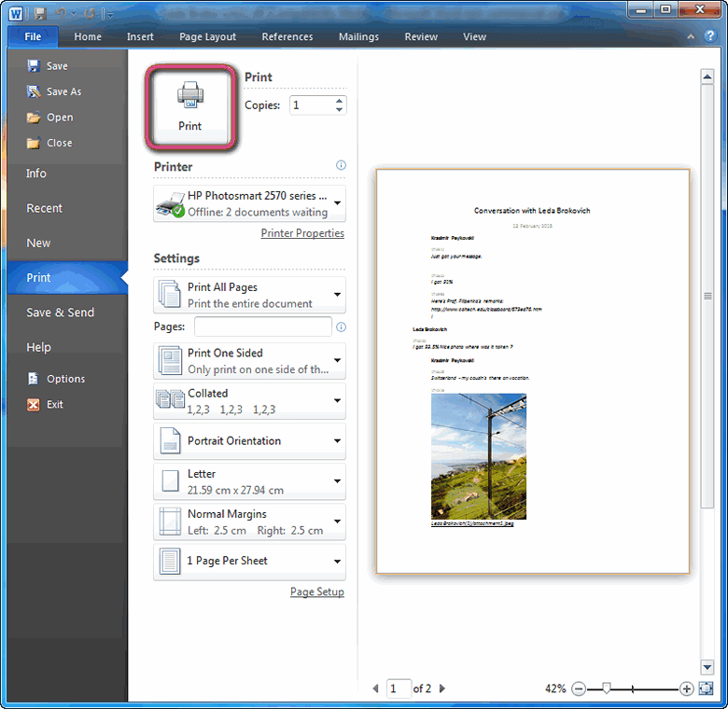Select Recent in the backstage menu
The image size is (728, 709).
(67, 208)
